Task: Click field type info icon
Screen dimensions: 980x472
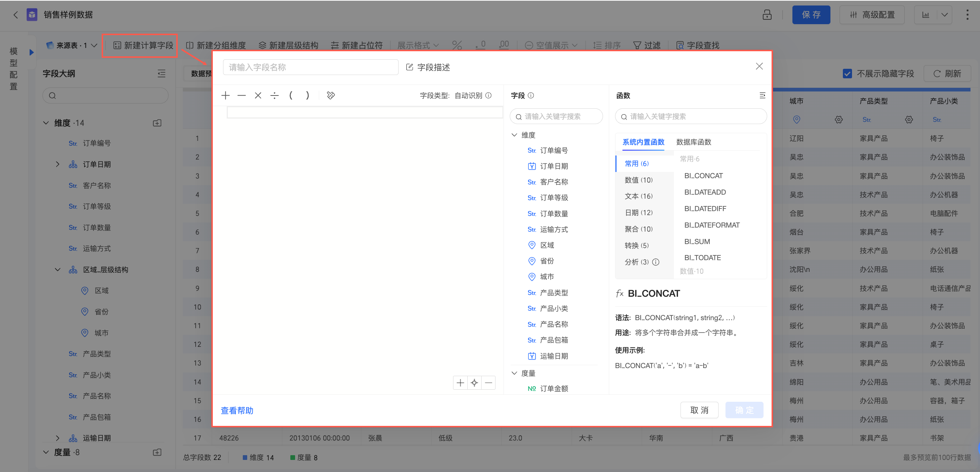Action: pyautogui.click(x=489, y=95)
